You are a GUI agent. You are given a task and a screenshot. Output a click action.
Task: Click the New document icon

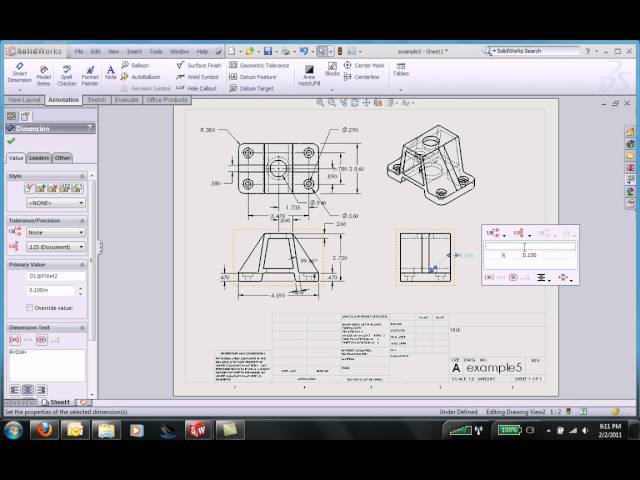[x=231, y=51]
